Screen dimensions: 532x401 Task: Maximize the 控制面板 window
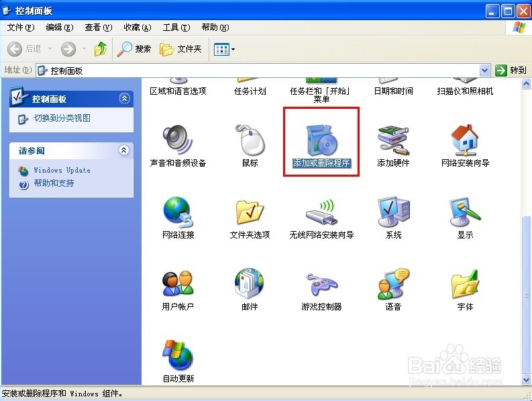point(508,11)
